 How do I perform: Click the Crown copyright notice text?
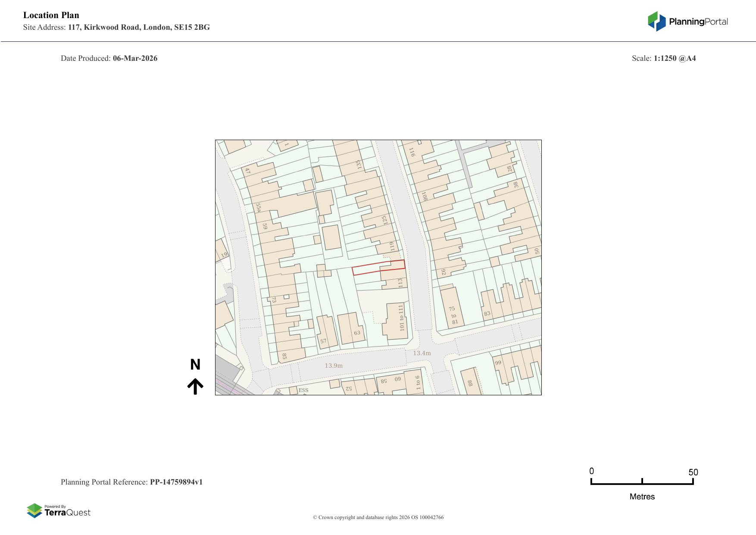coord(378,517)
